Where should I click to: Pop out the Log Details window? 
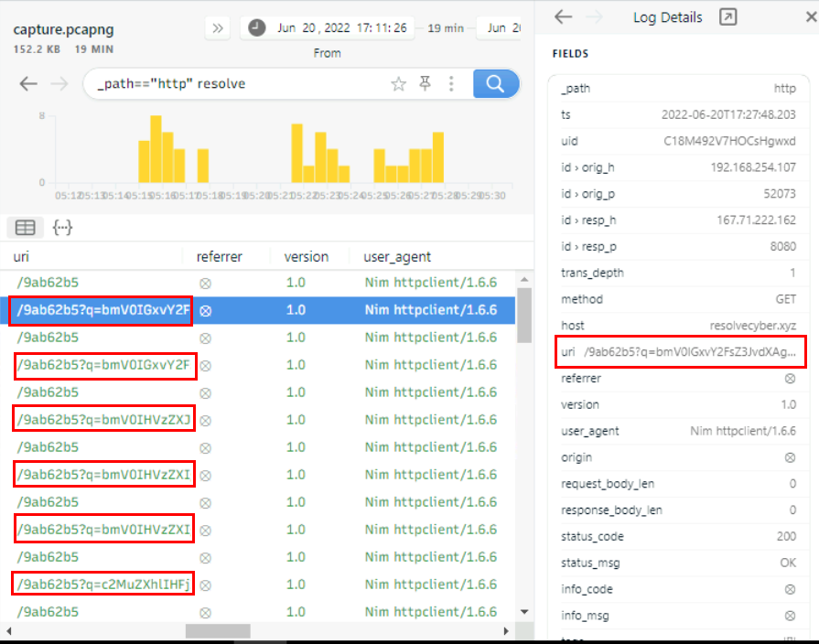[x=727, y=17]
